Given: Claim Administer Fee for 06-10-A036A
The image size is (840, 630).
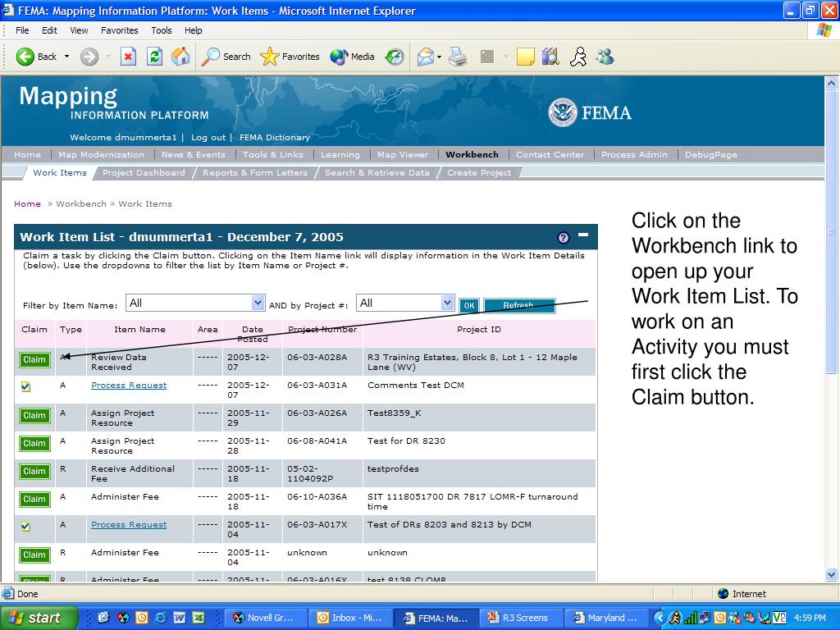Looking at the screenshot, I should (x=34, y=500).
